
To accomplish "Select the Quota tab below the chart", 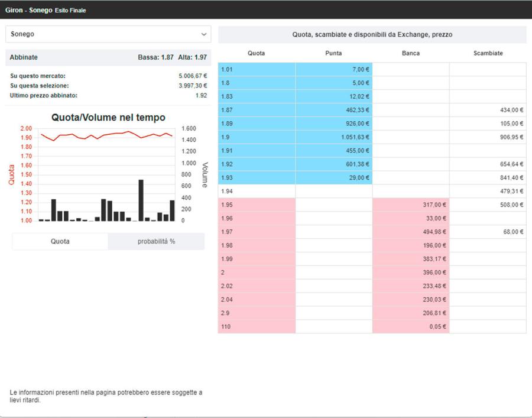I will [x=60, y=241].
